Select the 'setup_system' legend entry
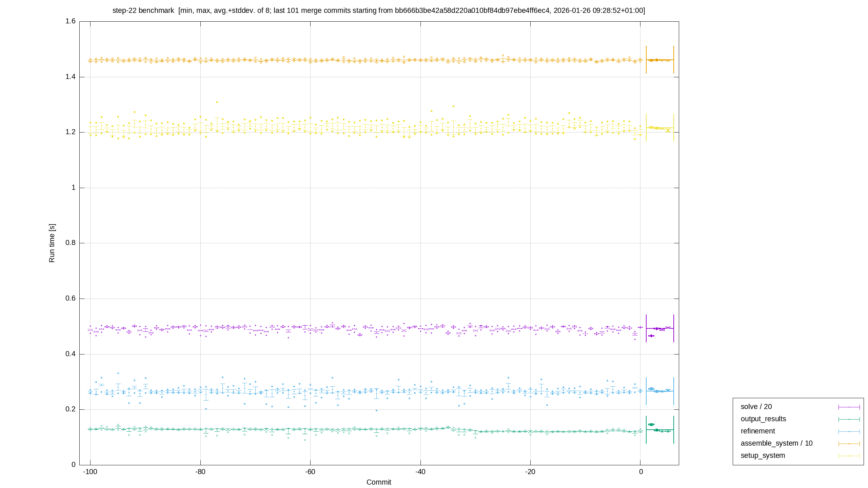868x488 pixels. tap(763, 455)
